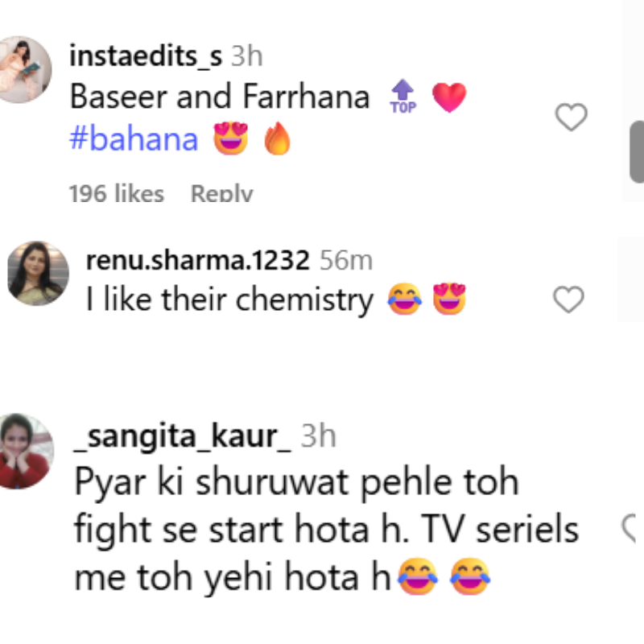The width and height of the screenshot is (644, 644).
Task: Tap the heart icon beside _sangita_kaur_'s comment
Action: [x=630, y=528]
